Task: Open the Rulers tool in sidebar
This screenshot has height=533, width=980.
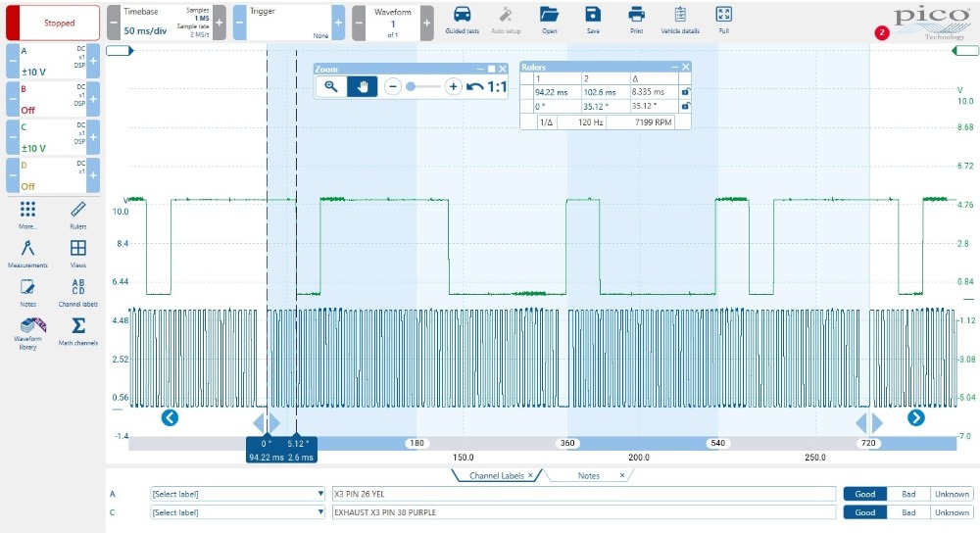Action: tap(78, 213)
